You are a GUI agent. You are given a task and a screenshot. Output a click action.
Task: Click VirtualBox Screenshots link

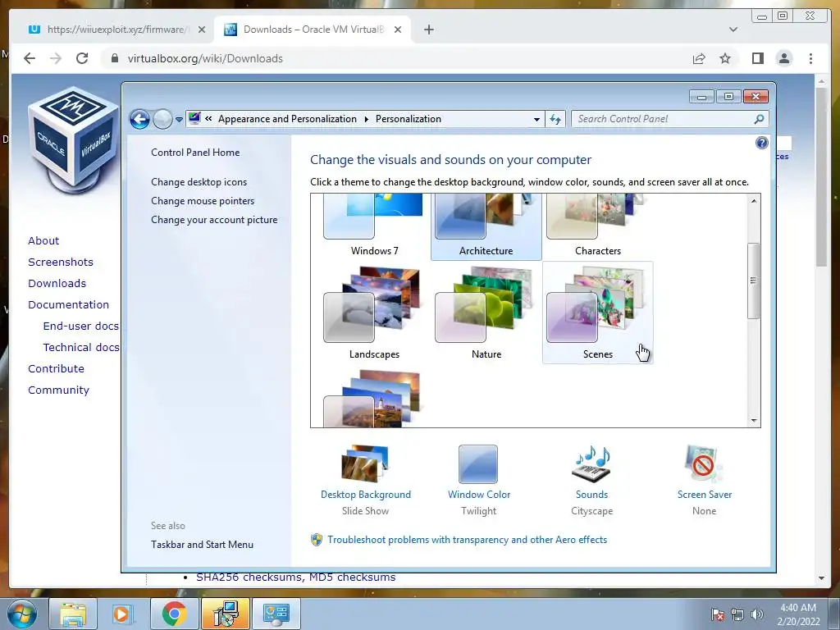point(61,262)
